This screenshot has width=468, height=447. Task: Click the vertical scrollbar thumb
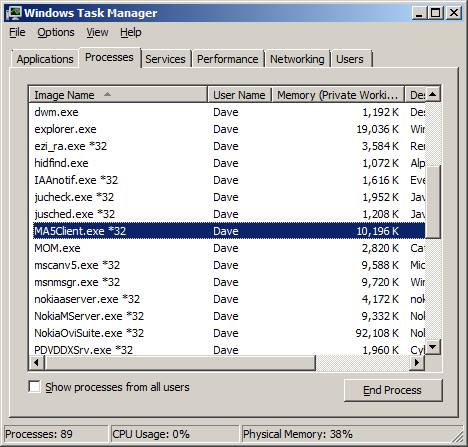click(x=433, y=202)
